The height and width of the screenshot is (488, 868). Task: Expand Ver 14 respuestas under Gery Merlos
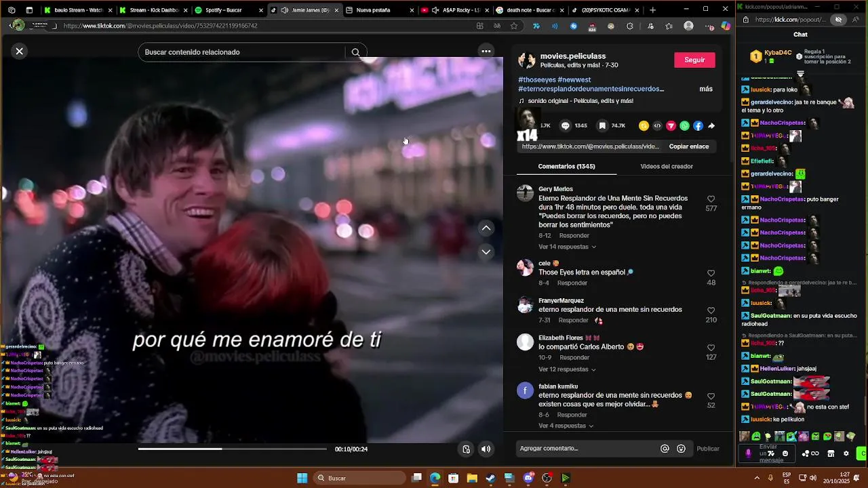coord(567,247)
